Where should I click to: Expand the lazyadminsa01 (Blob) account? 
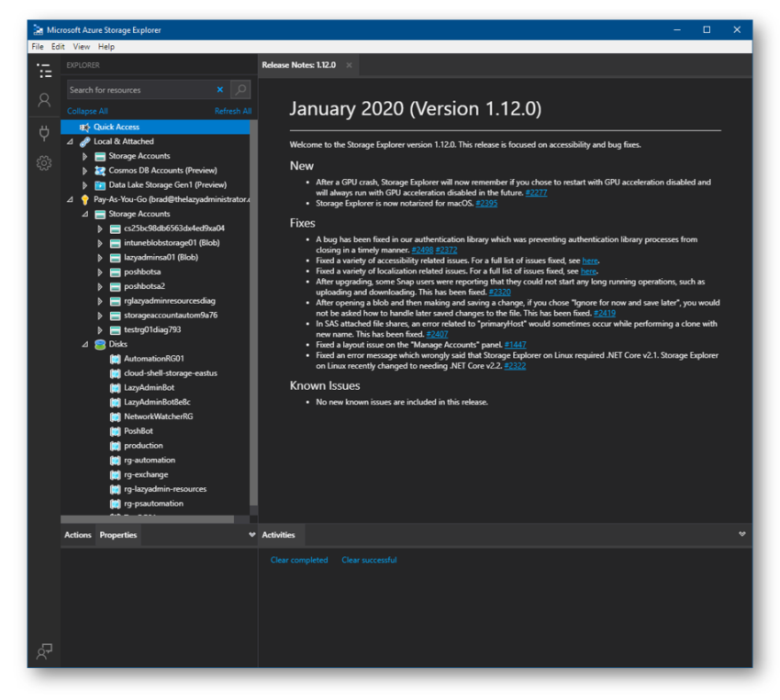click(x=100, y=258)
